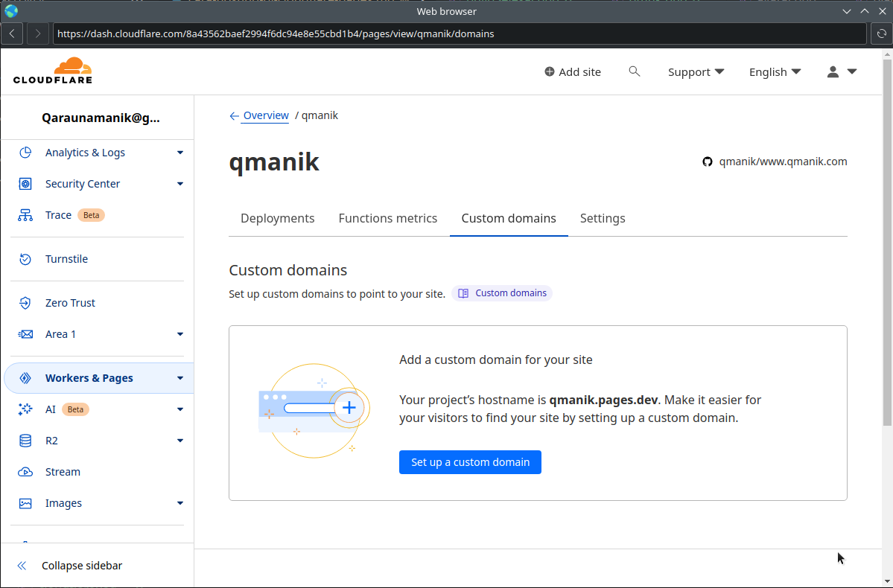Select Workers & Pages in the sidebar
The height and width of the screenshot is (588, 893).
coord(89,377)
